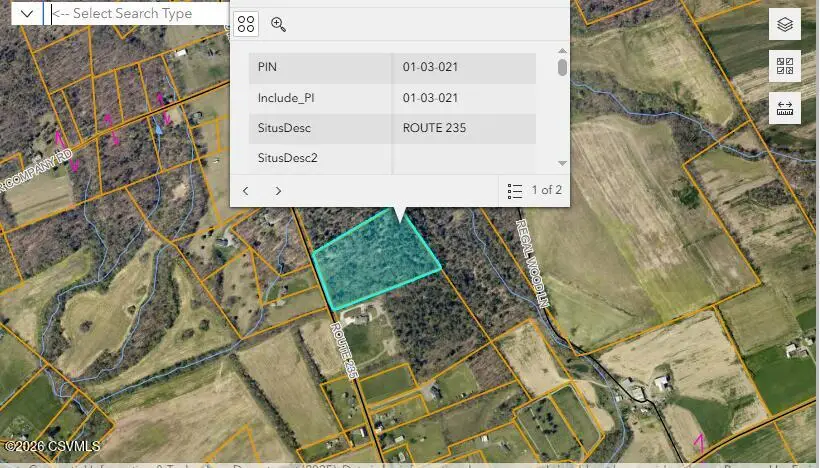Open the search type dropdown arrow
This screenshot has height=468, width=820.
27,14
